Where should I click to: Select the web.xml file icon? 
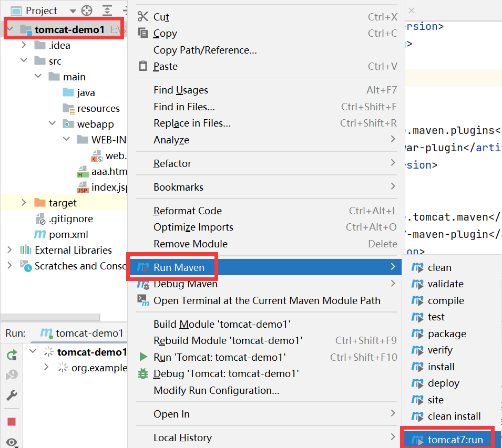[x=97, y=156]
